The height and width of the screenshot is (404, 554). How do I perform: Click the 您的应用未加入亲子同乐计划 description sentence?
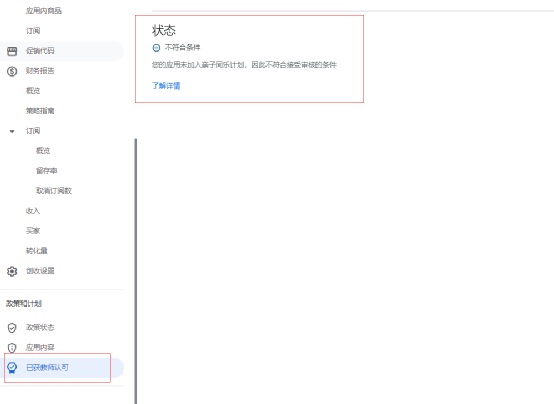coord(244,65)
